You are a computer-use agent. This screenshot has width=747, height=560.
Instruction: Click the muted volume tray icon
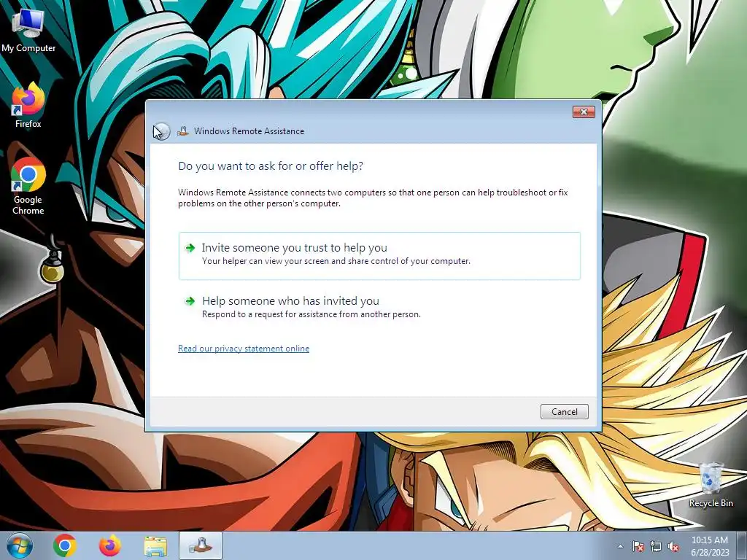[673, 547]
